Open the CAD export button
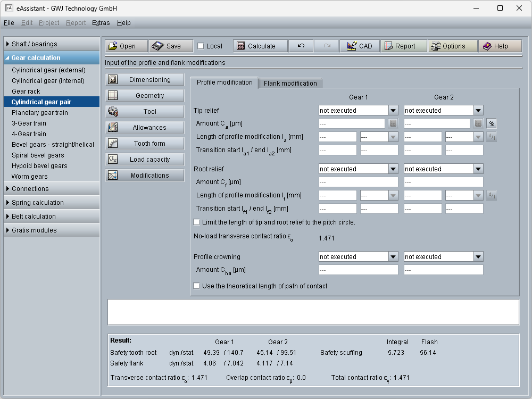The width and height of the screenshot is (532, 399). pos(359,46)
